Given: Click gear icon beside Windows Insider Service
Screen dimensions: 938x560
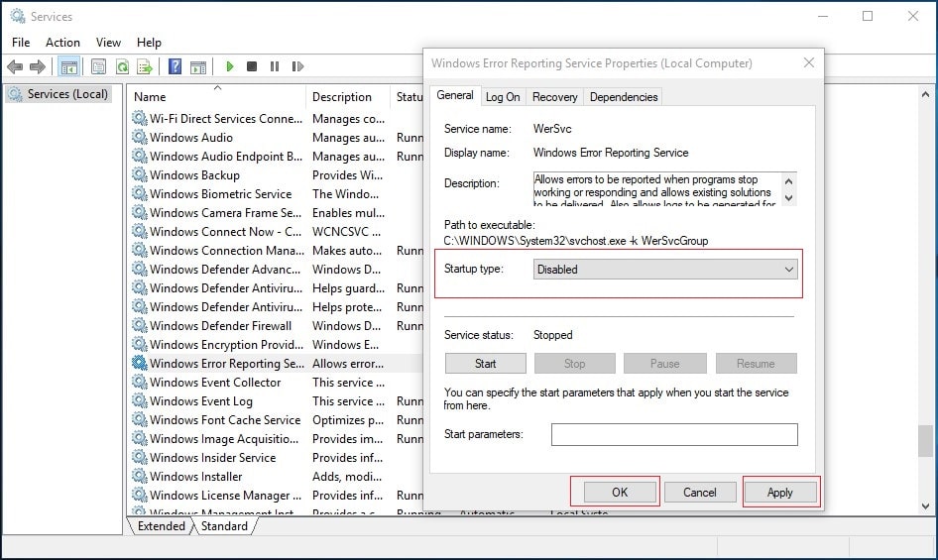Looking at the screenshot, I should (140, 457).
